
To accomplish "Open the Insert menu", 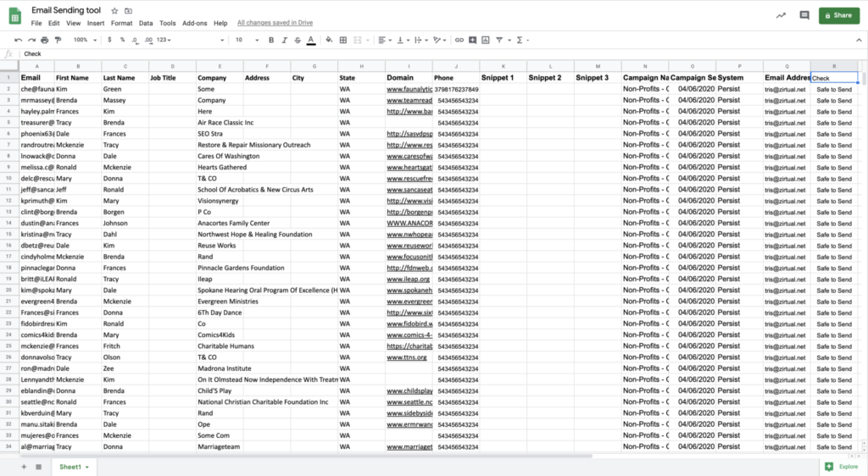I will (x=95, y=23).
